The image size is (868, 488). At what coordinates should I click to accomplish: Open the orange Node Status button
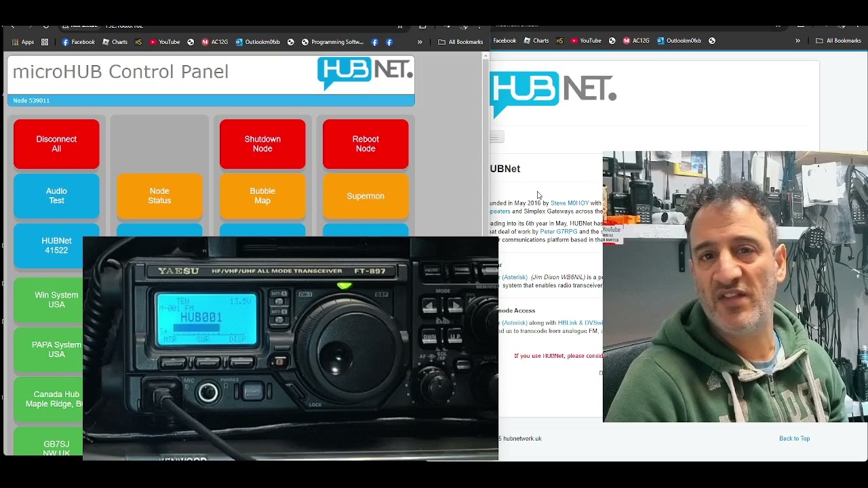(x=159, y=196)
